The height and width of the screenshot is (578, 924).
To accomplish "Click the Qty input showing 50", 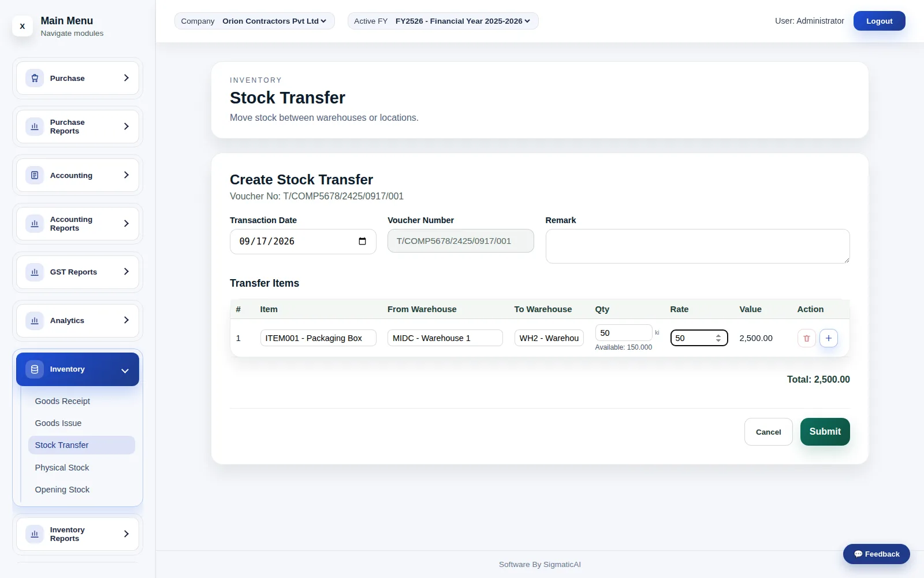I will point(624,333).
